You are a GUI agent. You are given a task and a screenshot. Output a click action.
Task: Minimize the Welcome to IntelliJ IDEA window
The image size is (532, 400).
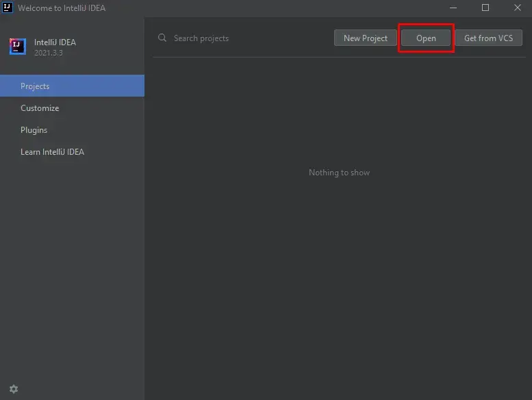pos(453,8)
